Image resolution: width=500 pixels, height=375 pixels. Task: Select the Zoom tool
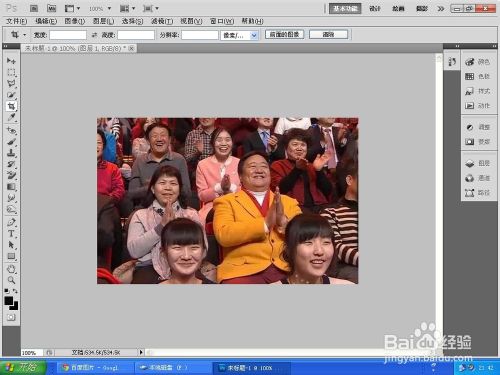click(x=11, y=280)
